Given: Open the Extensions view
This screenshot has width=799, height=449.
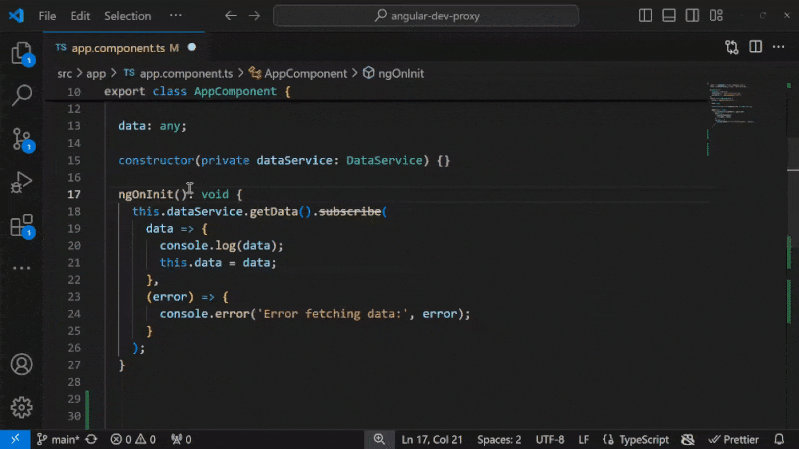Looking at the screenshot, I should tap(21, 226).
